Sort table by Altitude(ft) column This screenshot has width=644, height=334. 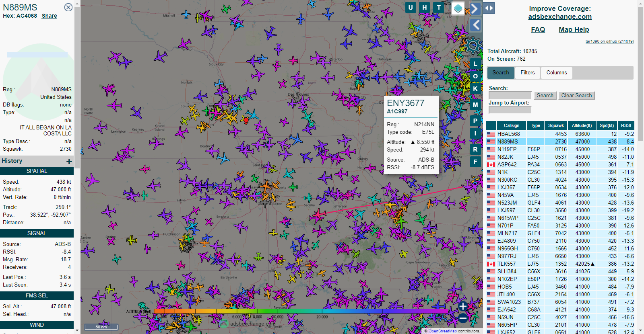[x=582, y=125]
